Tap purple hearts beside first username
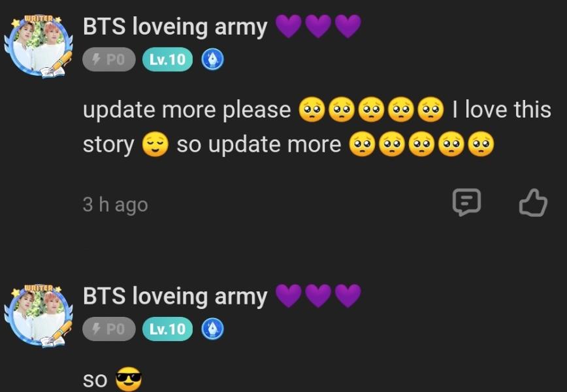This screenshot has height=392, width=567. click(318, 26)
